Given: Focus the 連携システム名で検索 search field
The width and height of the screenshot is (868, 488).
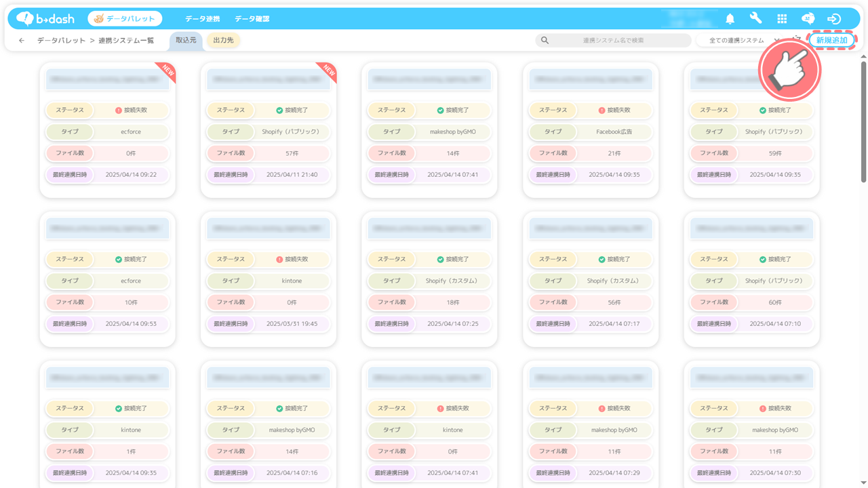Looking at the screenshot, I should pos(613,41).
